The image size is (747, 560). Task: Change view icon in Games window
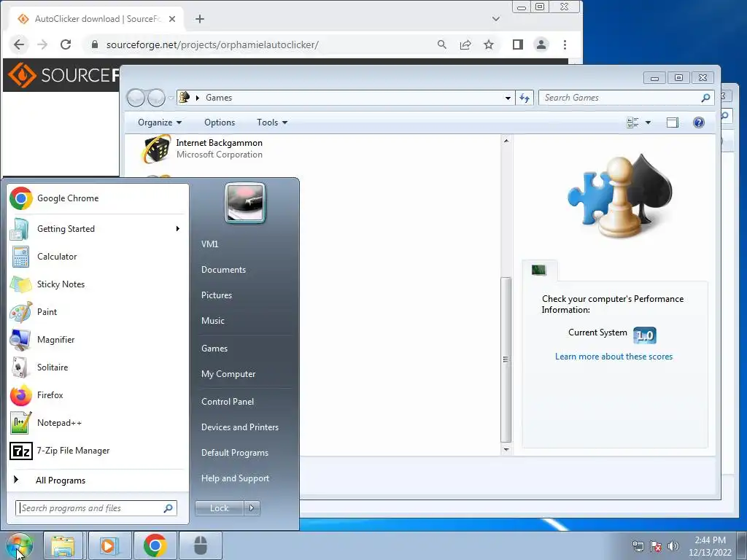[x=632, y=122]
